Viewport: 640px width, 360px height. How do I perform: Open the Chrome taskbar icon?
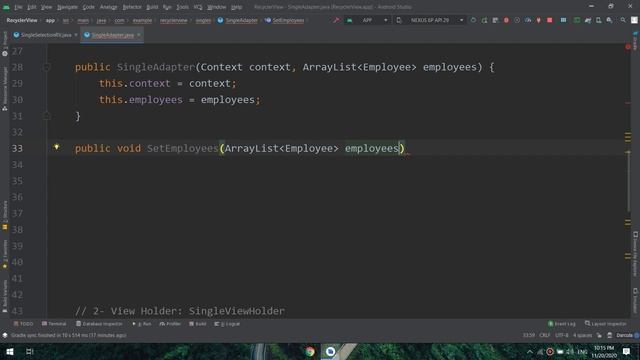[310, 351]
